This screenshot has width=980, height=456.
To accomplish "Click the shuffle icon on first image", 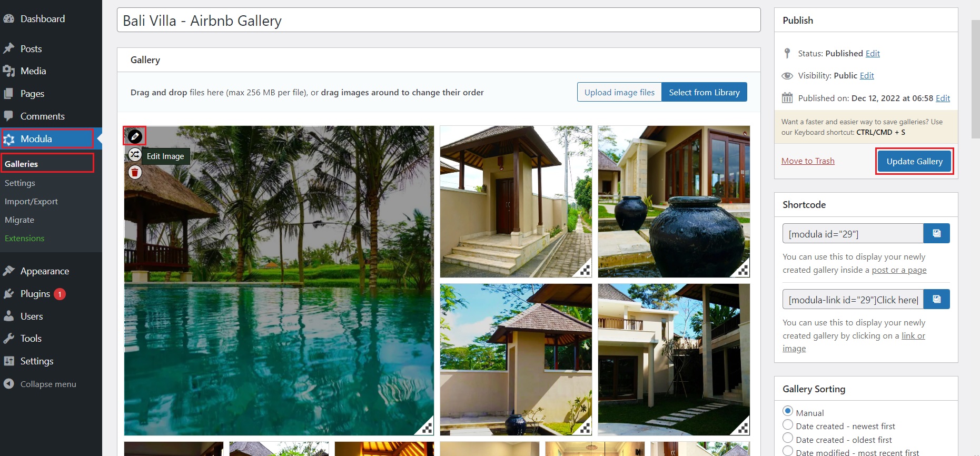I will (135, 154).
